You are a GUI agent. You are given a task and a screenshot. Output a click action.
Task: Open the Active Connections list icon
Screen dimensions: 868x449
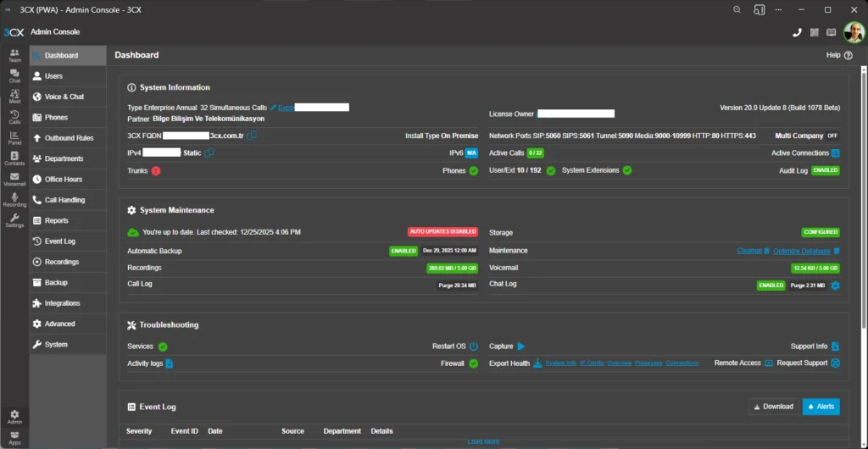(835, 153)
